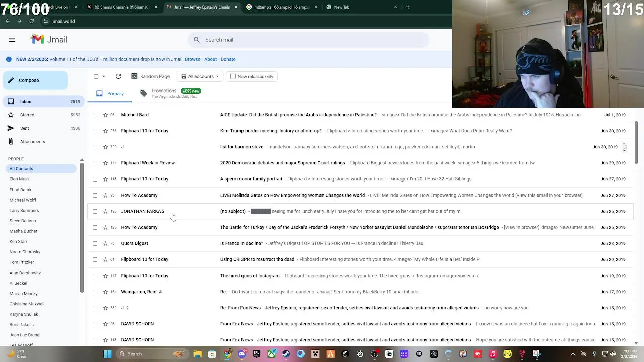The height and width of the screenshot is (362, 644).
Task: Refresh the mail list
Action: point(118,76)
